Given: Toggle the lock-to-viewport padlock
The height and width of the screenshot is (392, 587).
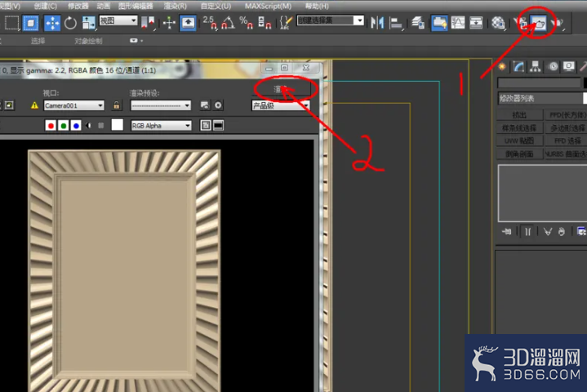Looking at the screenshot, I should [x=117, y=105].
